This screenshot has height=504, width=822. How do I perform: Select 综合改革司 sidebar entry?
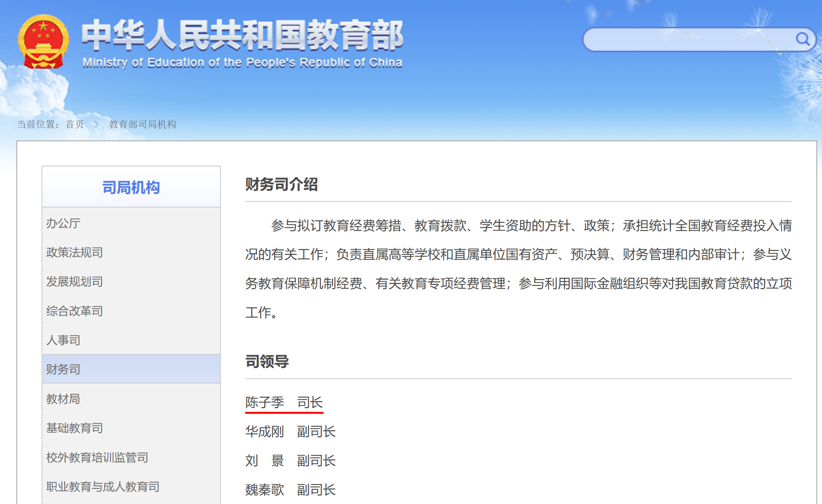pyautogui.click(x=74, y=311)
